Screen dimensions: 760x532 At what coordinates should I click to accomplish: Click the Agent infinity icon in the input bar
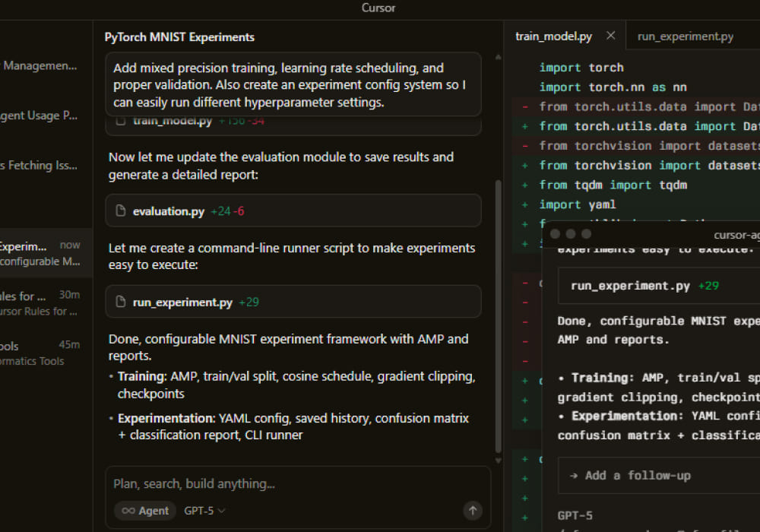[128, 511]
